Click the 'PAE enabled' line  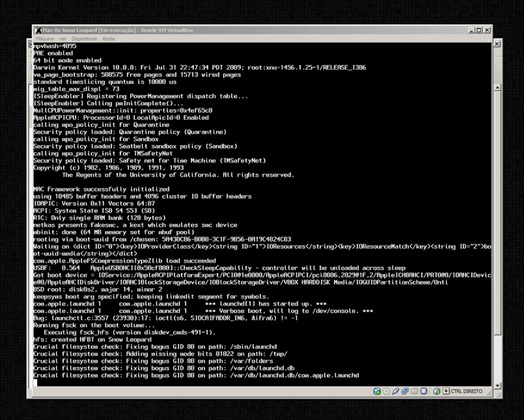[x=53, y=53]
